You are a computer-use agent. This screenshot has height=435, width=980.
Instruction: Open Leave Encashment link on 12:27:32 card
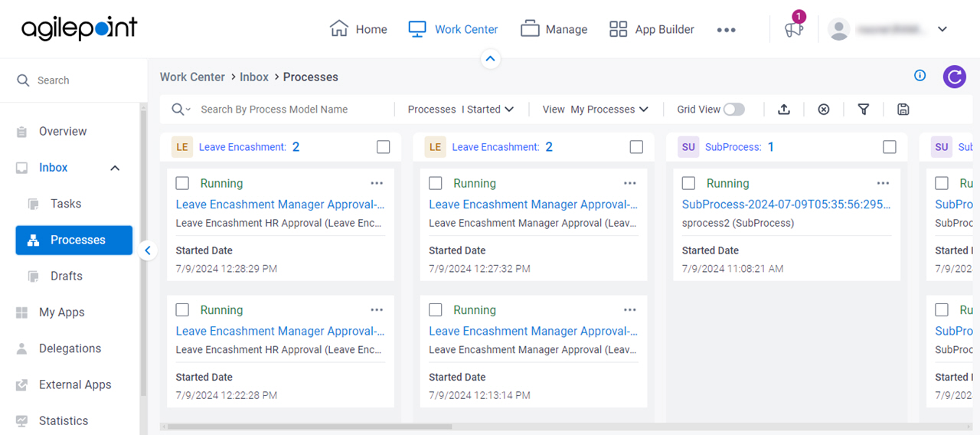[x=534, y=204]
